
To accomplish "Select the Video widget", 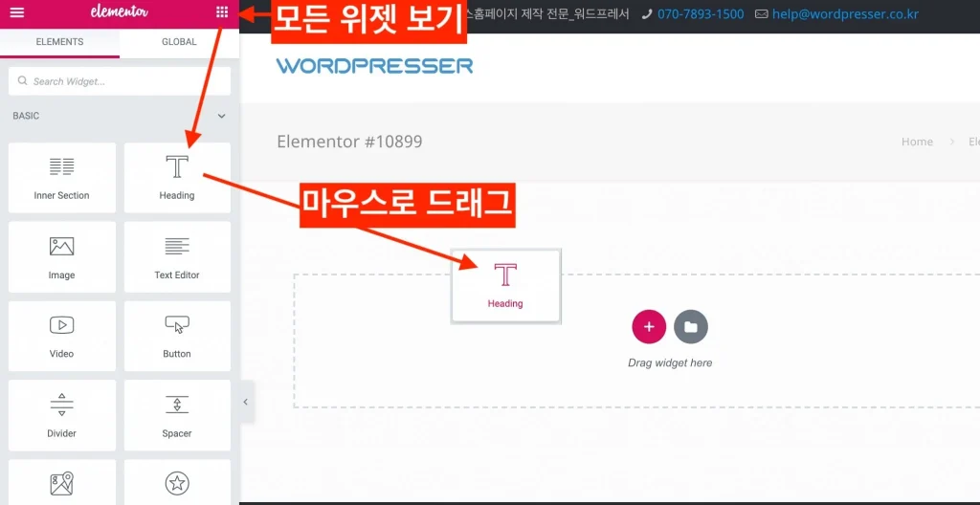I will [62, 337].
